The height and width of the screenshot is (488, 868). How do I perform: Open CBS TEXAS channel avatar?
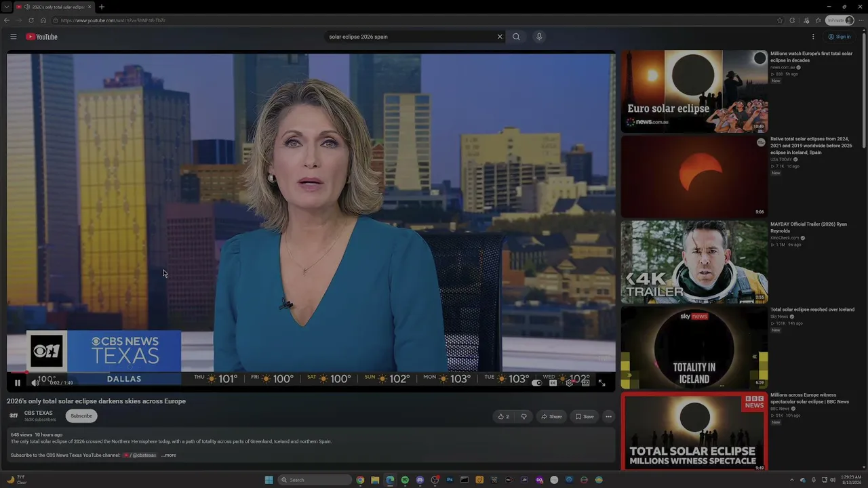14,415
